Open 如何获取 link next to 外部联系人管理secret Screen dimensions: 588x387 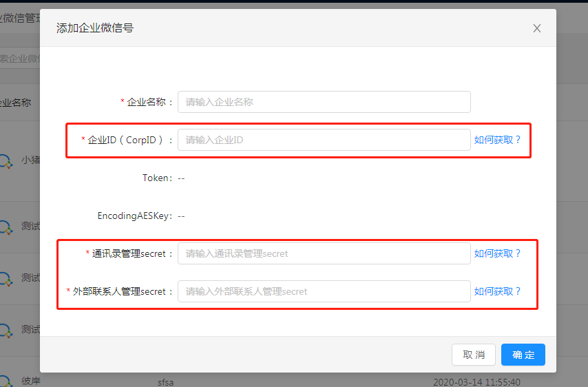497,291
